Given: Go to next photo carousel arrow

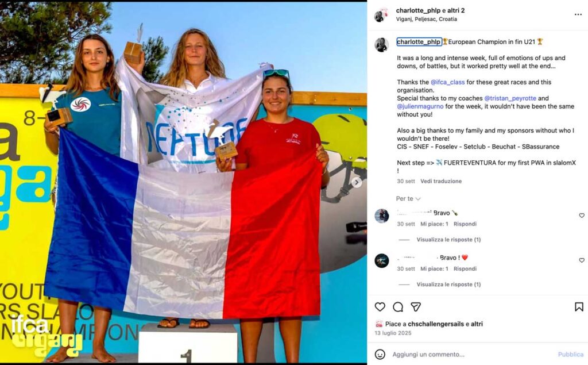Looking at the screenshot, I should tap(357, 183).
